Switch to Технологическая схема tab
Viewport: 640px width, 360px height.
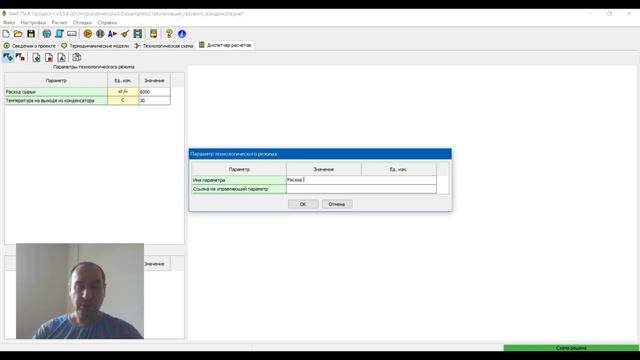pyautogui.click(x=164, y=46)
